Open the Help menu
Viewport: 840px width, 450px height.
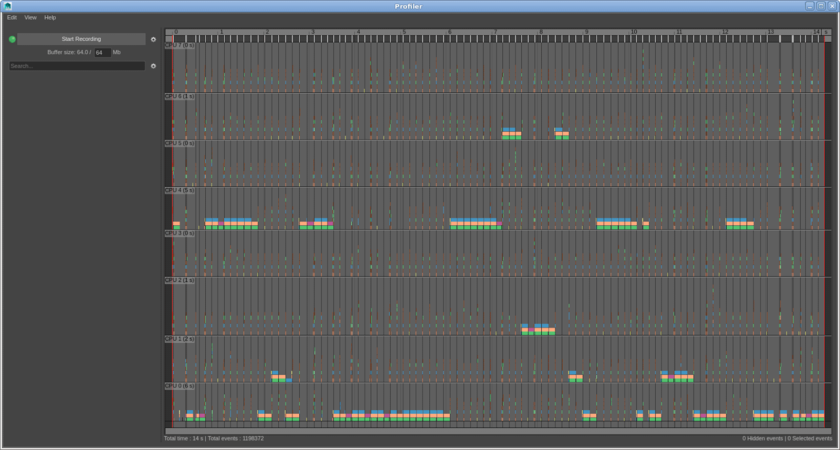tap(50, 18)
